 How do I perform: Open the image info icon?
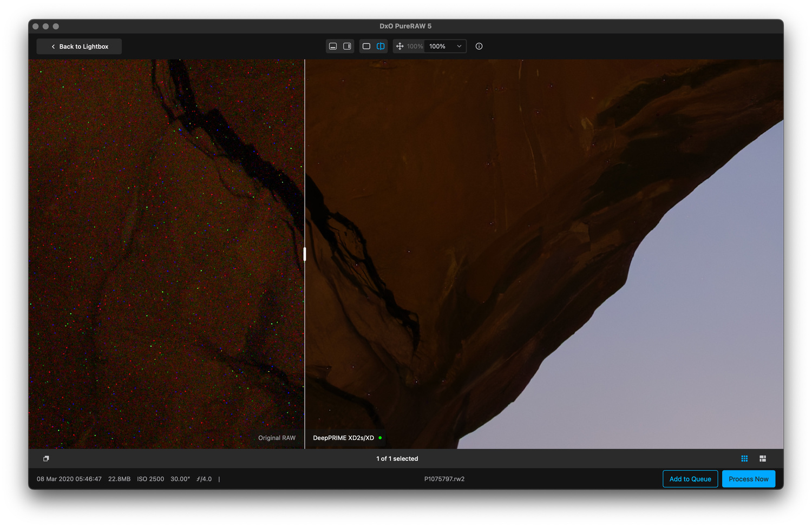coord(479,47)
